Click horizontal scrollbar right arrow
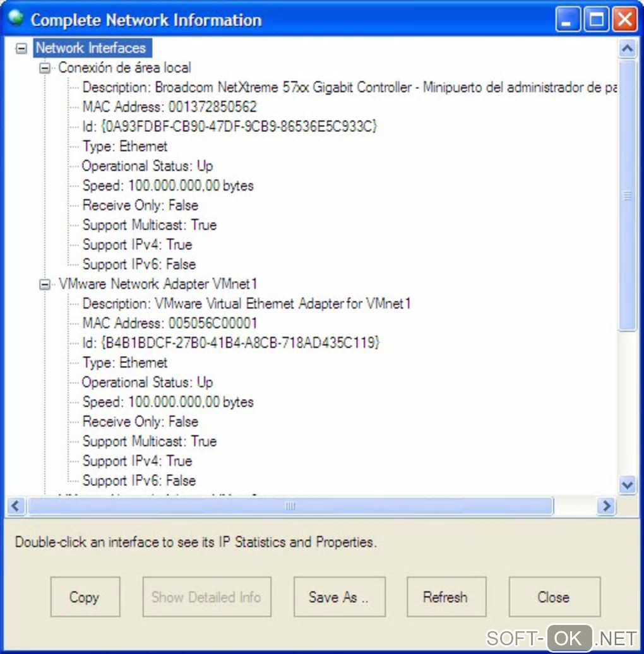This screenshot has width=644, height=654. [x=607, y=506]
